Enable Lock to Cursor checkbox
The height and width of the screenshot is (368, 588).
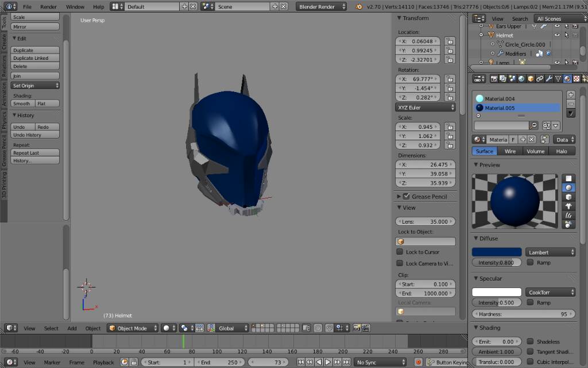click(400, 252)
